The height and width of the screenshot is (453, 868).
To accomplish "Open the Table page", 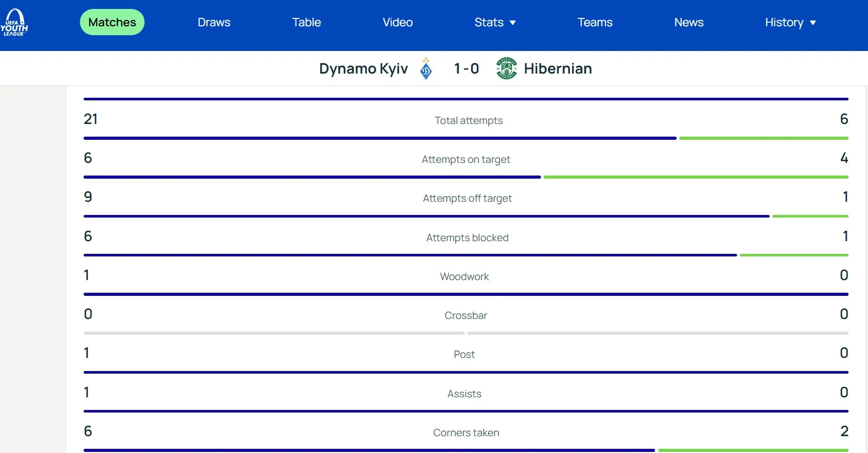I will click(x=307, y=22).
